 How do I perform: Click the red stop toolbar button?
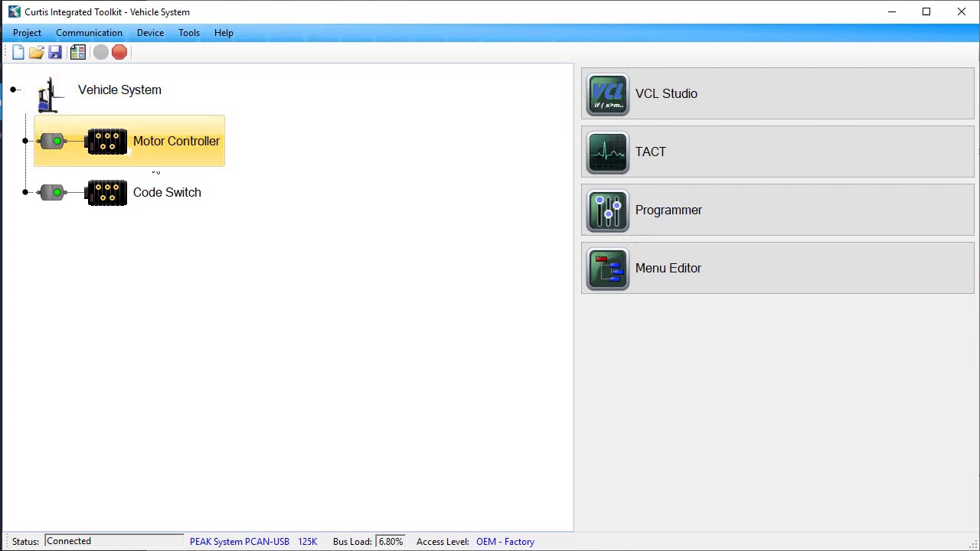119,52
